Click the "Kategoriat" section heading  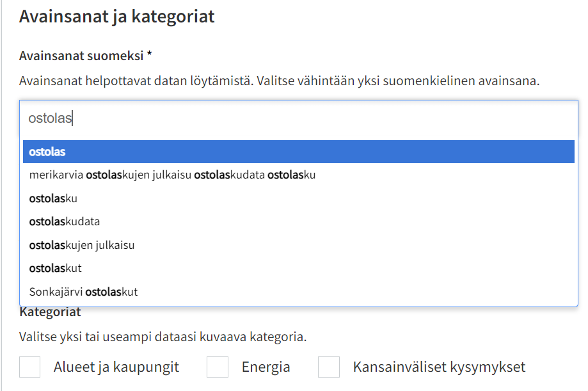pos(51,312)
